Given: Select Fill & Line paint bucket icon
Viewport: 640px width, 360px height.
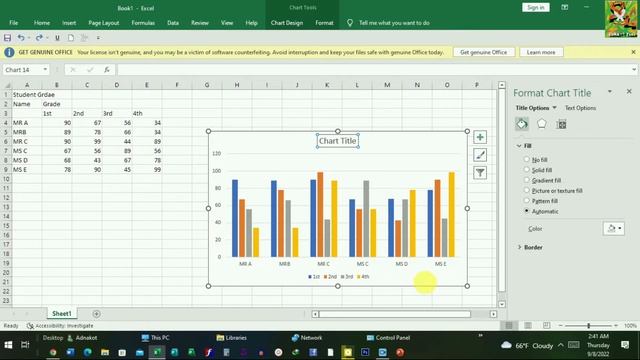Looking at the screenshot, I should click(522, 124).
